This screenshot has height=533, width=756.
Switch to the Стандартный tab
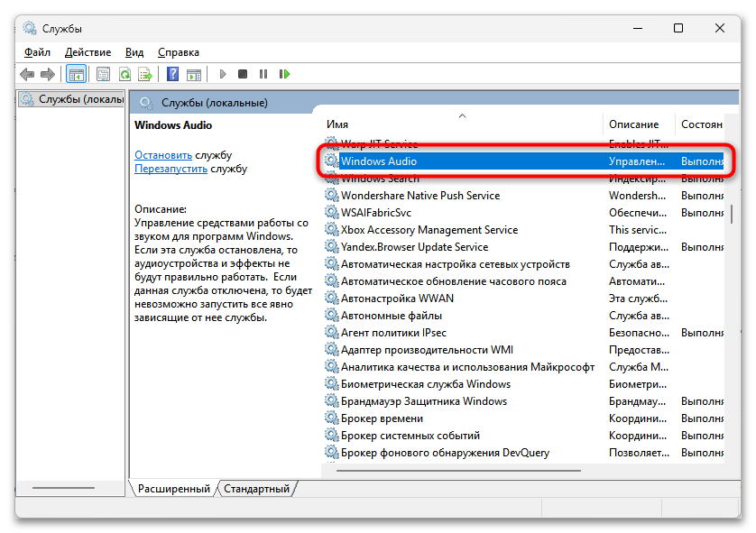[257, 489]
